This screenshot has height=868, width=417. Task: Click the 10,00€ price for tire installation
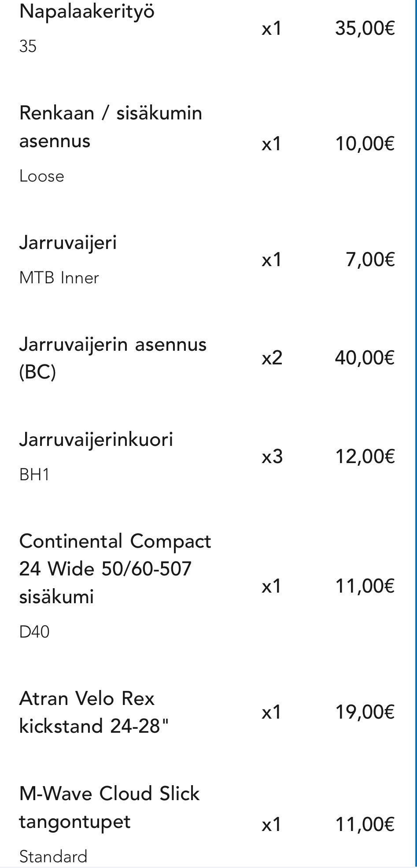(x=365, y=144)
